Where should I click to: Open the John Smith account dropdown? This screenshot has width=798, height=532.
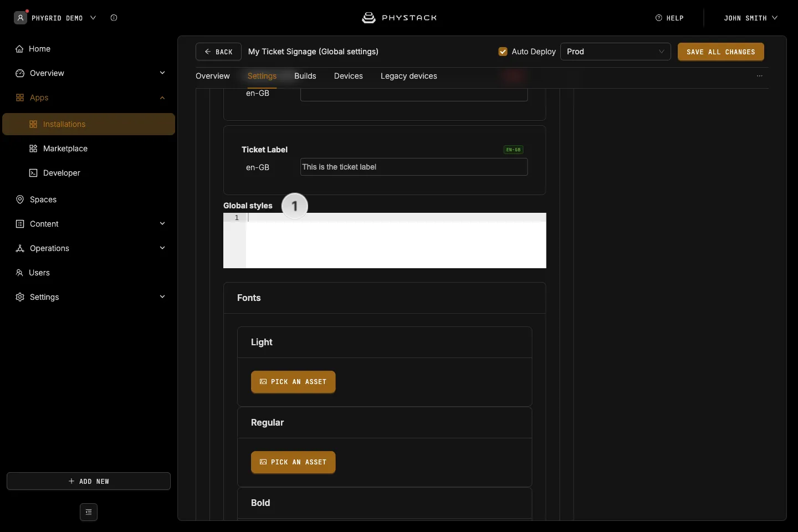(751, 18)
